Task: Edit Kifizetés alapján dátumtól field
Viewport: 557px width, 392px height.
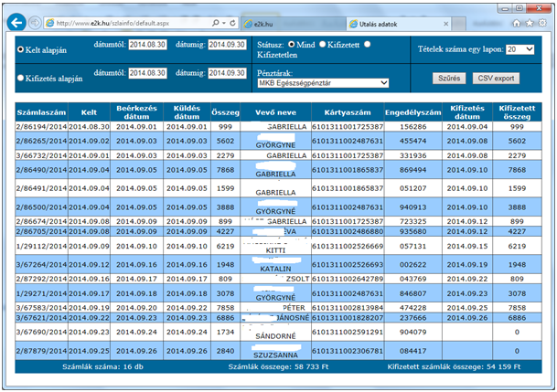Action: click(147, 73)
